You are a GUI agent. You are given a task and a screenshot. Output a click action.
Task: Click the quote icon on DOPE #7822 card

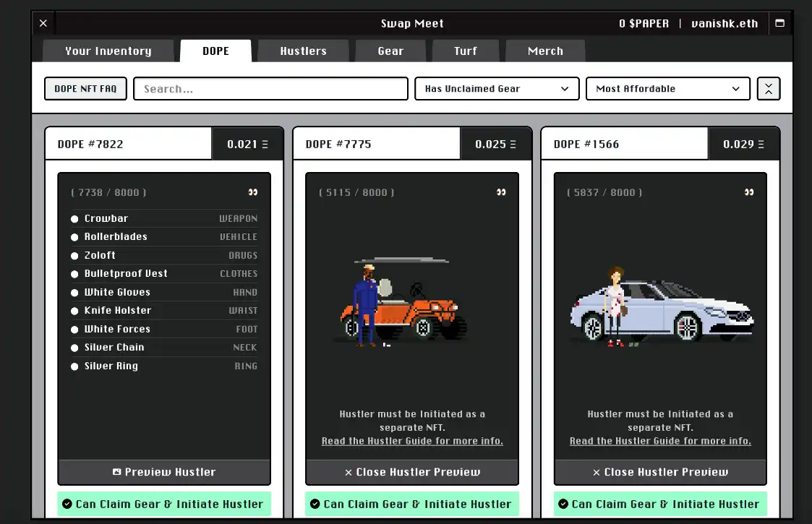tap(253, 192)
